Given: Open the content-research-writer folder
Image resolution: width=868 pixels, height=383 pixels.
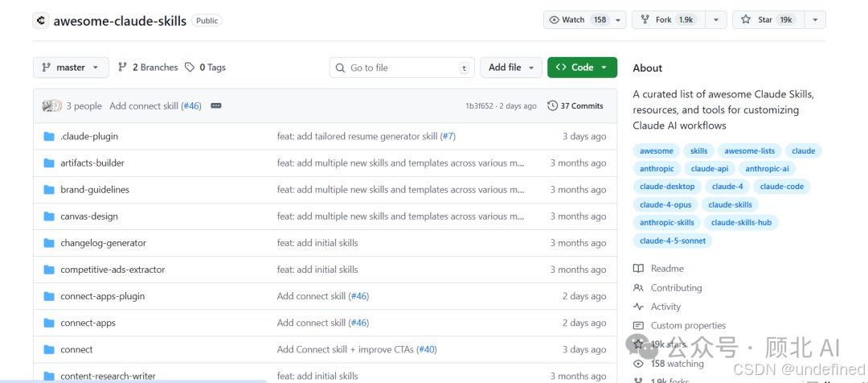Looking at the screenshot, I should [108, 376].
